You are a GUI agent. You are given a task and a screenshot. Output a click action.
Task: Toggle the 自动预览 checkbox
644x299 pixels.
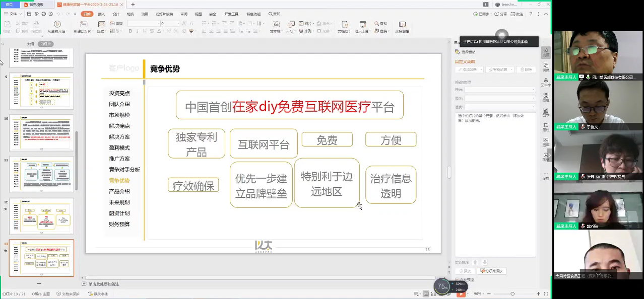[458, 280]
